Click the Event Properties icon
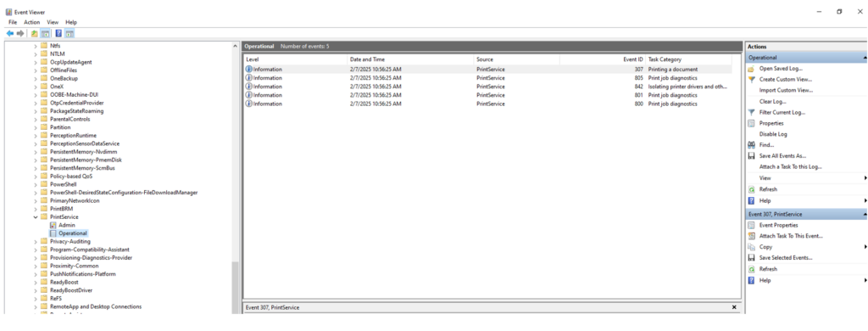Screen dimensions: 868x331 751,225
